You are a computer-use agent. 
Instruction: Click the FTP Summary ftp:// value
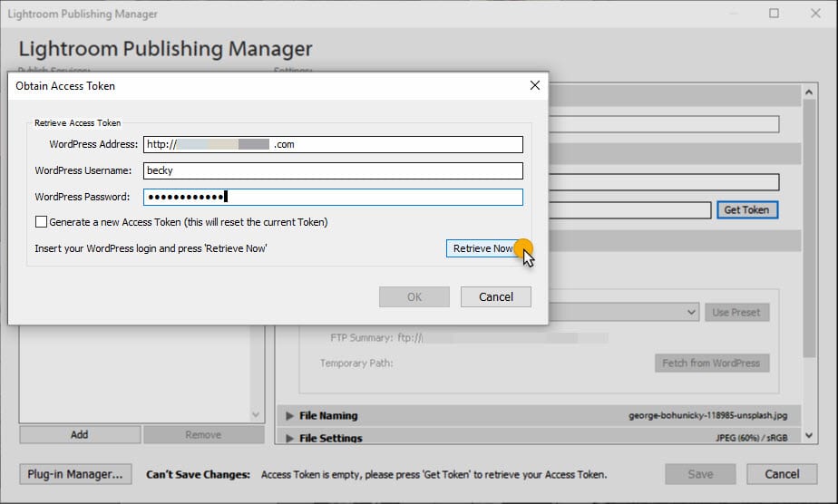pyautogui.click(x=502, y=338)
